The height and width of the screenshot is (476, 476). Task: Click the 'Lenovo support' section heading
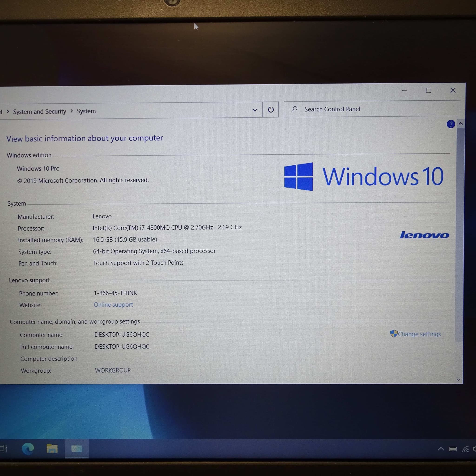pos(29,280)
